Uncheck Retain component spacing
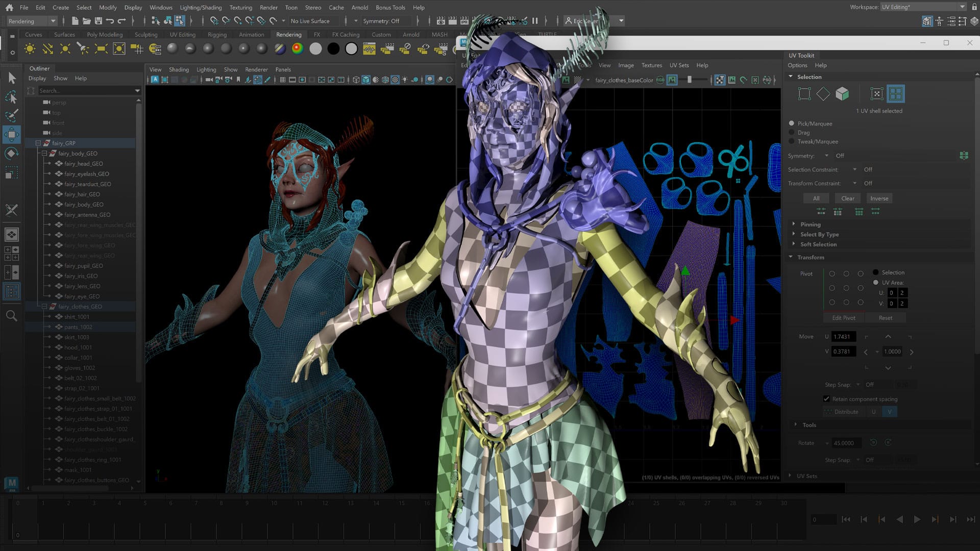Image resolution: width=980 pixels, height=551 pixels. (827, 399)
